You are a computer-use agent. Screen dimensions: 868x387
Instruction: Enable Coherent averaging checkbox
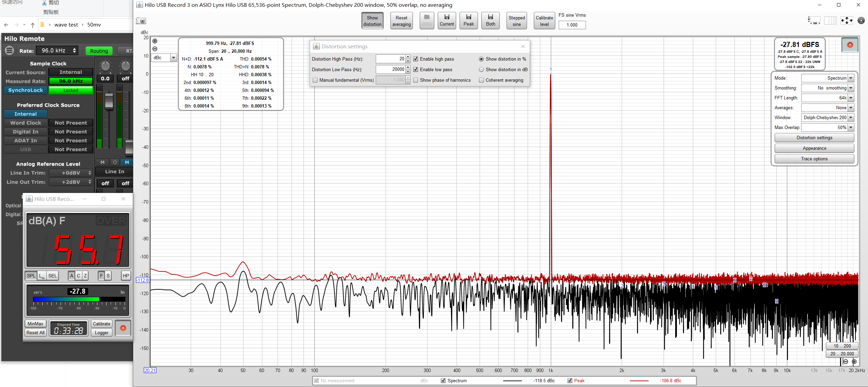[481, 80]
